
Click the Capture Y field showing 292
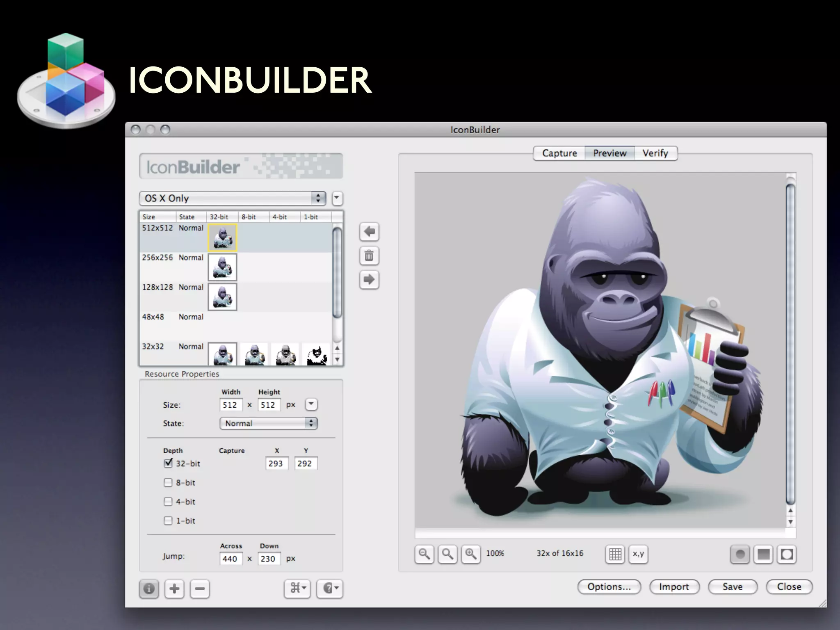click(306, 463)
